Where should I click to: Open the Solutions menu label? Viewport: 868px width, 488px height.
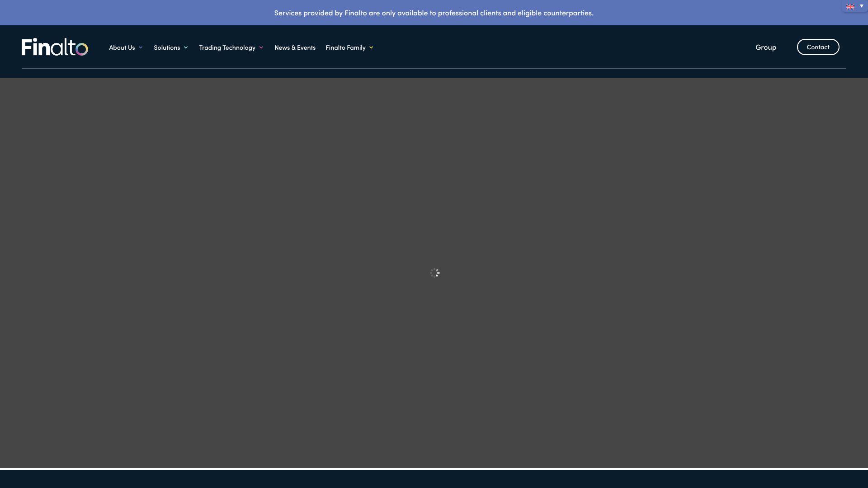pyautogui.click(x=166, y=47)
